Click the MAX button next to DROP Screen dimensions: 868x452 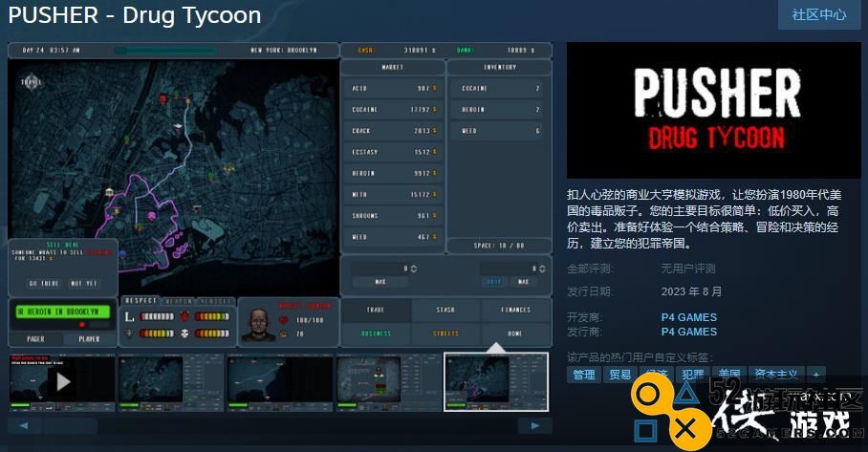coord(523,282)
